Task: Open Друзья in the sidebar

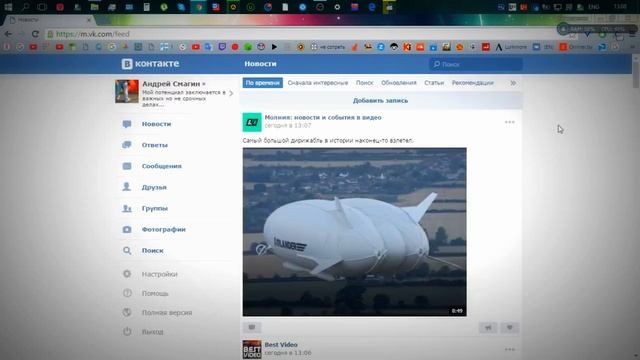Action: point(154,187)
